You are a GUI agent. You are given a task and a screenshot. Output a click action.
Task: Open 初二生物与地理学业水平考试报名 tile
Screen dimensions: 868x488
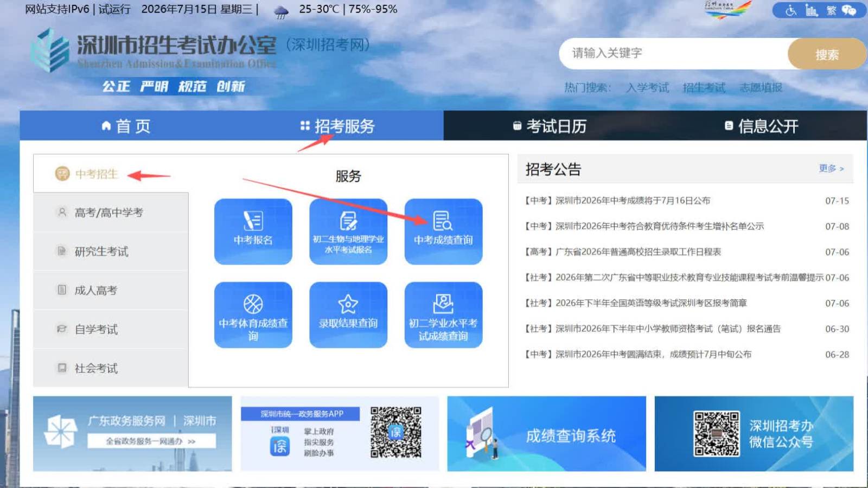pos(348,232)
